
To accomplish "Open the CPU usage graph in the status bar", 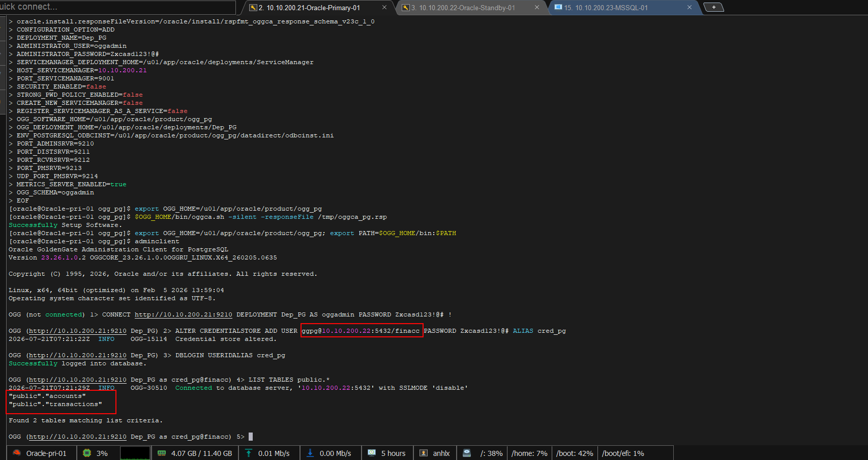I will (135, 453).
